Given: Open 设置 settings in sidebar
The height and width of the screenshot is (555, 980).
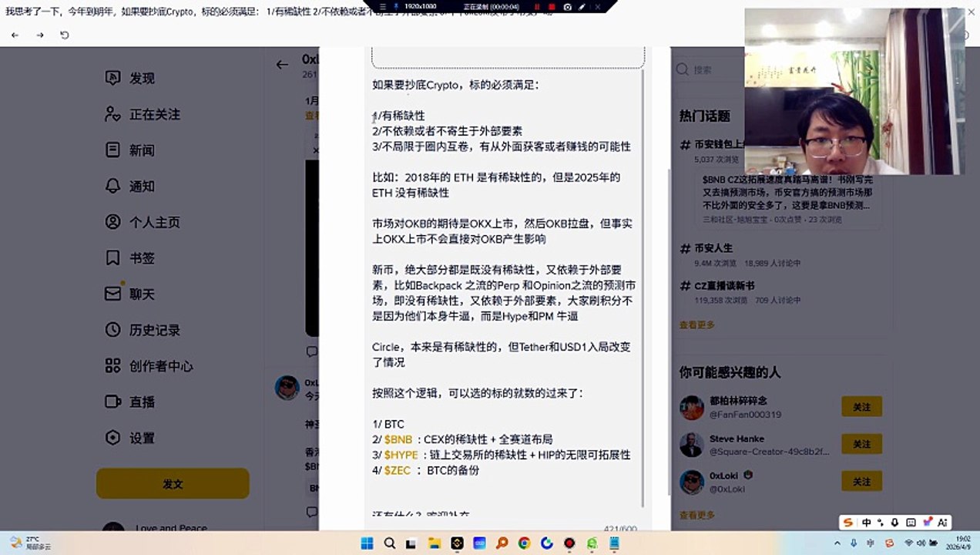Looking at the screenshot, I should click(129, 438).
